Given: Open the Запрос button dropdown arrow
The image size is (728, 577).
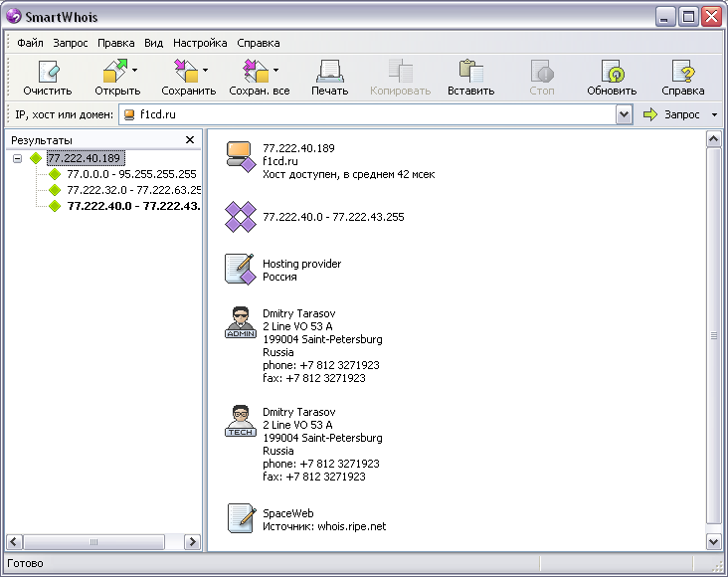Looking at the screenshot, I should click(714, 114).
